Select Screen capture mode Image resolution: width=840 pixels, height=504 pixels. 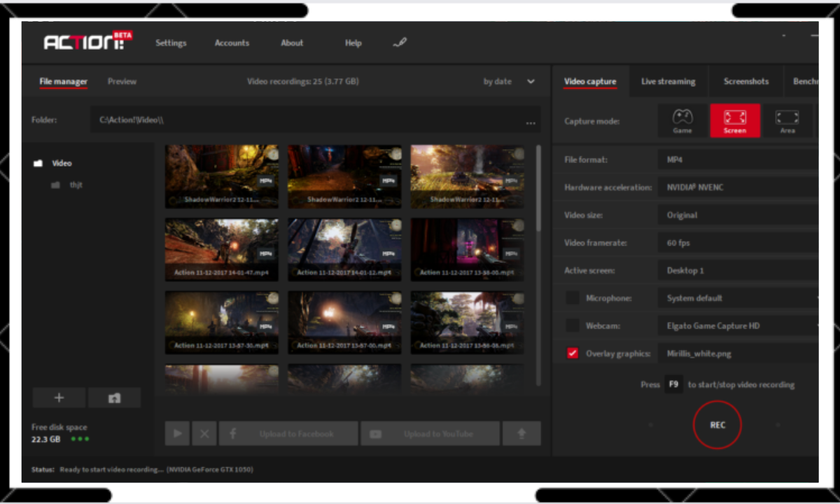tap(735, 120)
